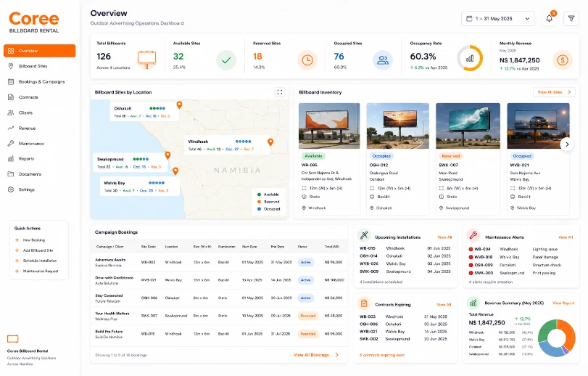Click the Reserved status for Build the Future

(308, 334)
